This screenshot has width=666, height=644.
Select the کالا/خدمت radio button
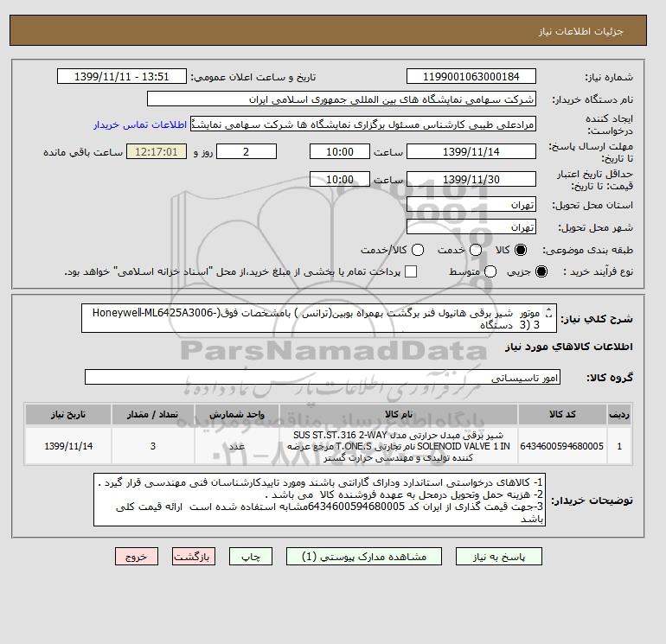[x=418, y=250]
